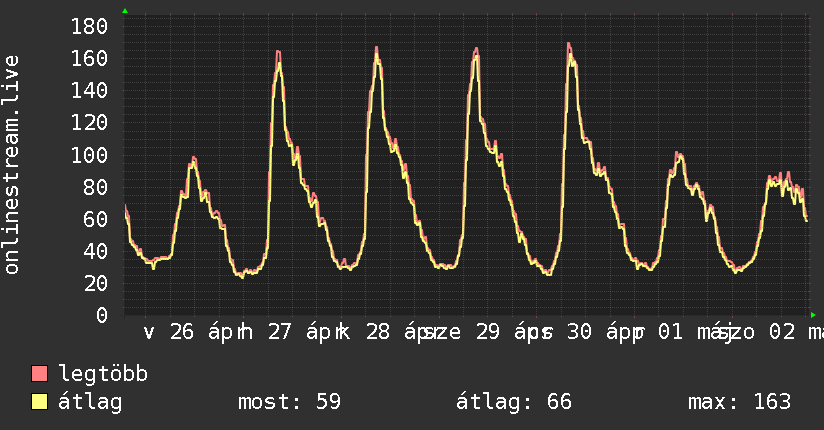824x430 pixels.
Task: Click the x-axis date label 'cs 30 ápr'
Action: click(x=585, y=332)
